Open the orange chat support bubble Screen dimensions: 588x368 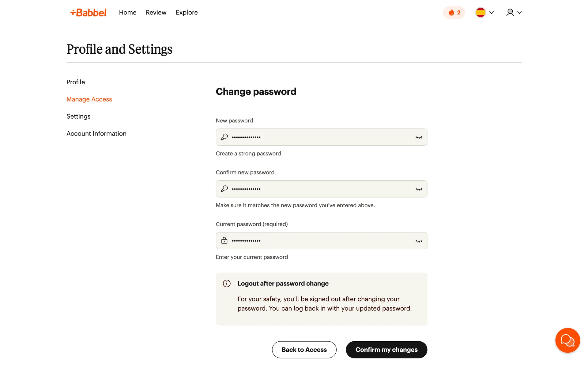coord(567,340)
